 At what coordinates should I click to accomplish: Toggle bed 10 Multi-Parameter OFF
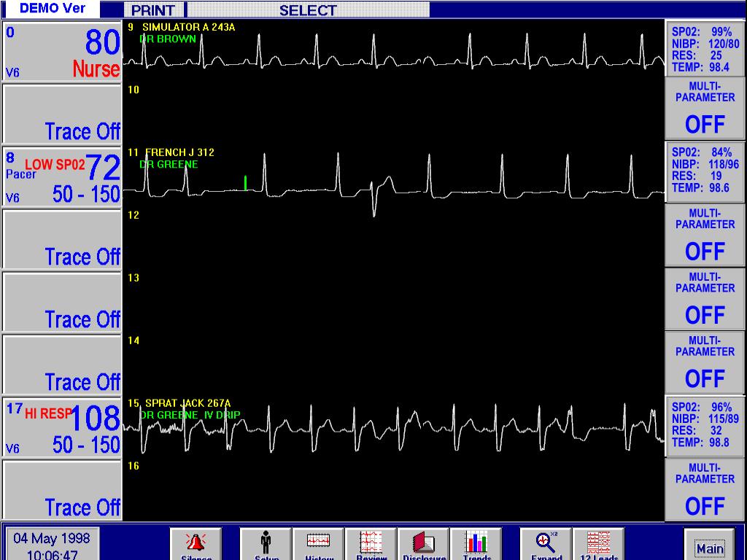(x=705, y=109)
